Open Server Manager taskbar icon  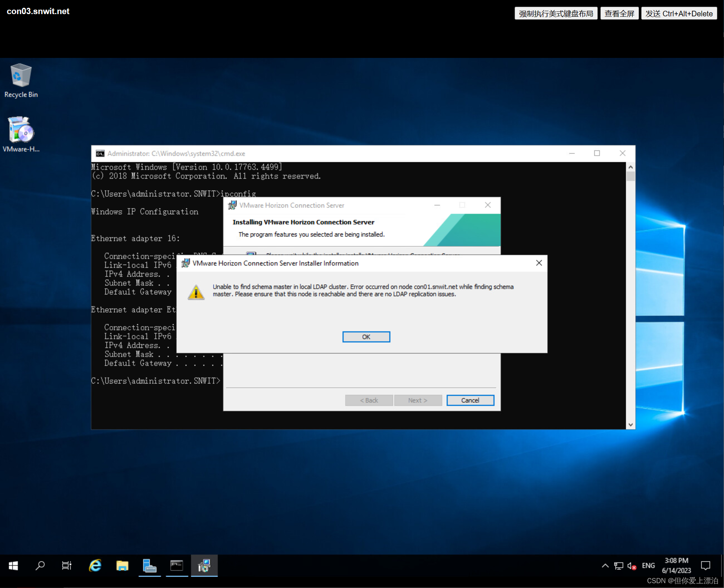[x=149, y=566]
